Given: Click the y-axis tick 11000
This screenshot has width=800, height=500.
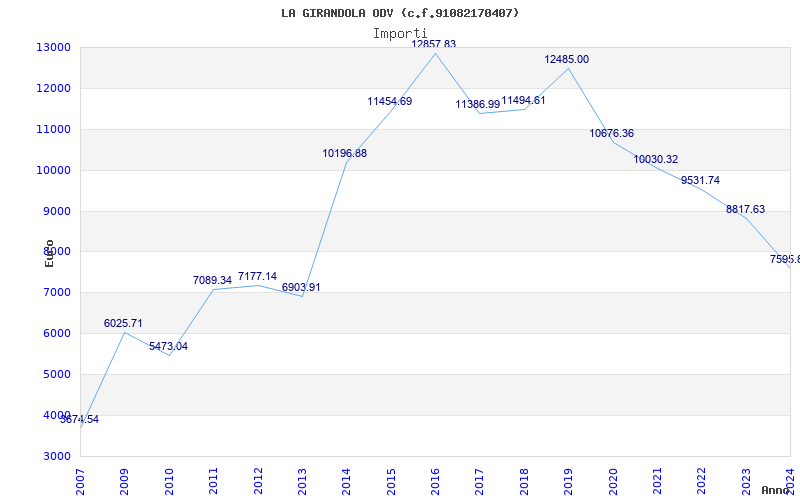Looking at the screenshot, I should pos(53,130).
